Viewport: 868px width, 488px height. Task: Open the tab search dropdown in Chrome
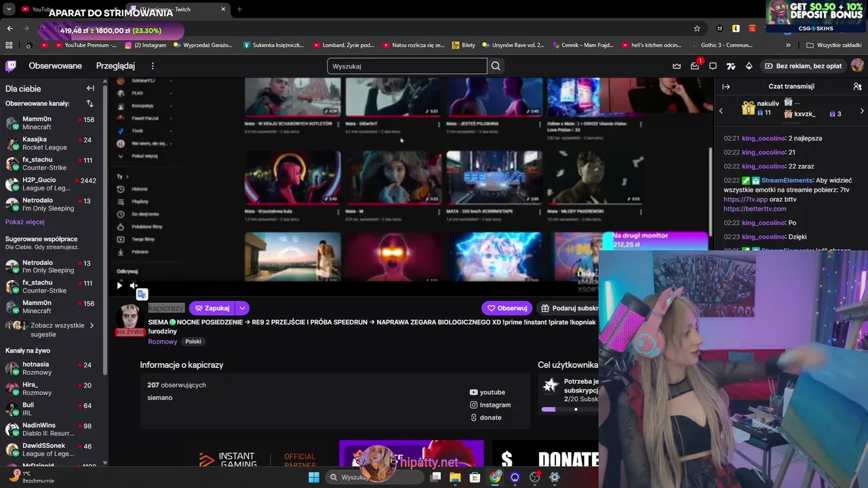point(9,9)
